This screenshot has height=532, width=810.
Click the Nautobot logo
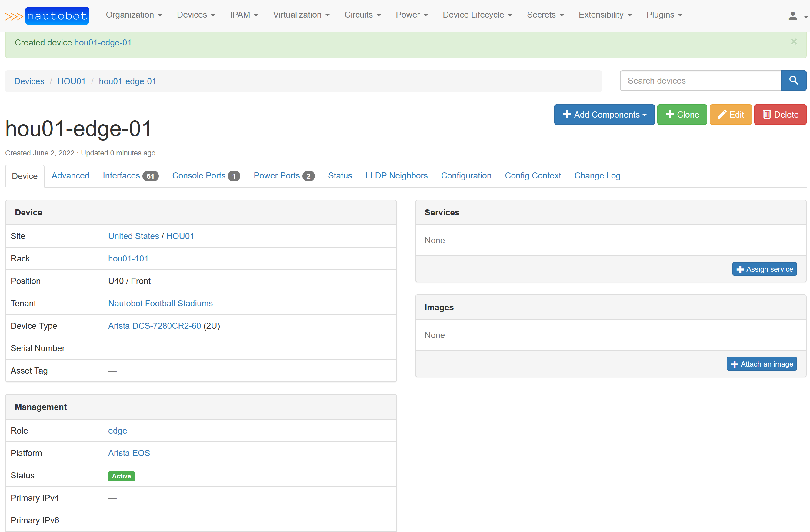[48, 16]
